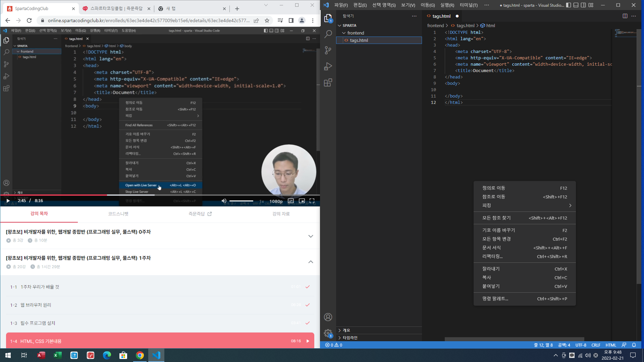
Task: Click the Chrome address bar URL
Action: (x=149, y=20)
